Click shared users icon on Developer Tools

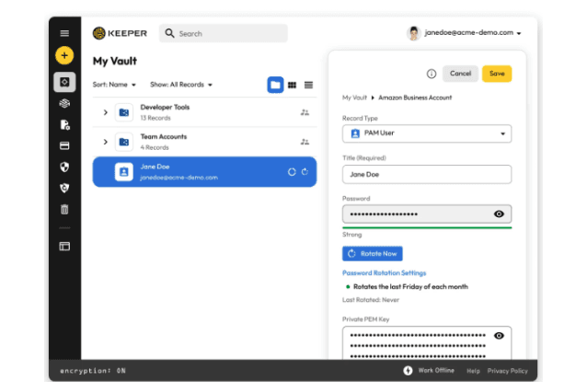point(305,112)
